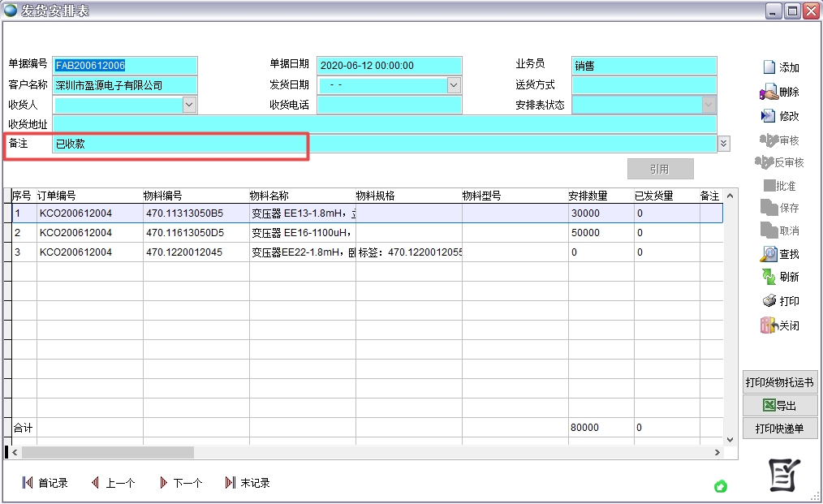Select the 删除 (Delete) icon
Viewport: 823px width, 504px height.
[x=780, y=91]
